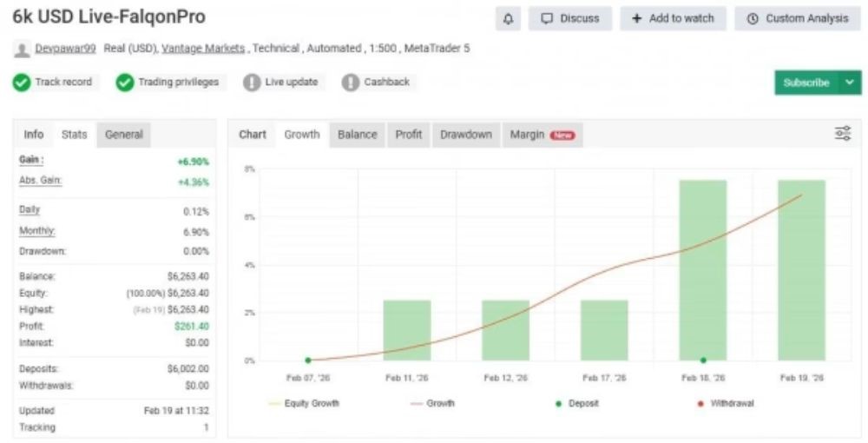Viewport: 868px width, 443px height.
Task: Click the Live update warning icon
Action: click(x=252, y=83)
